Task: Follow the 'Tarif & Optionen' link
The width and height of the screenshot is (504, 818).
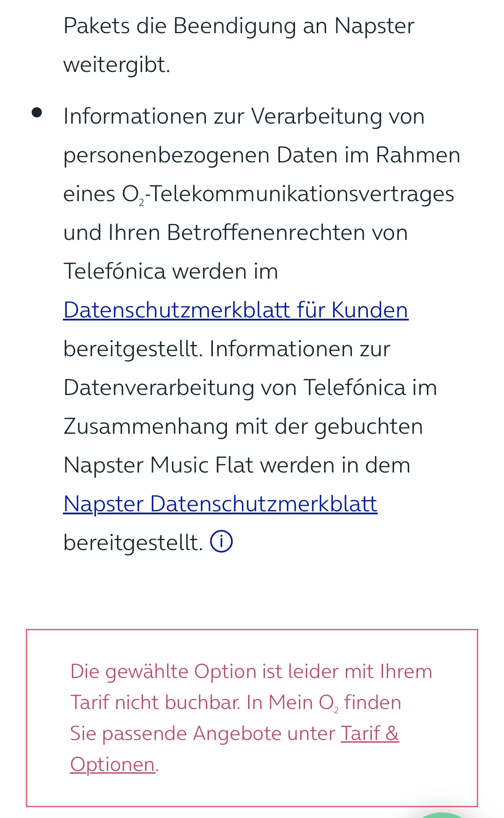Action: point(370,734)
